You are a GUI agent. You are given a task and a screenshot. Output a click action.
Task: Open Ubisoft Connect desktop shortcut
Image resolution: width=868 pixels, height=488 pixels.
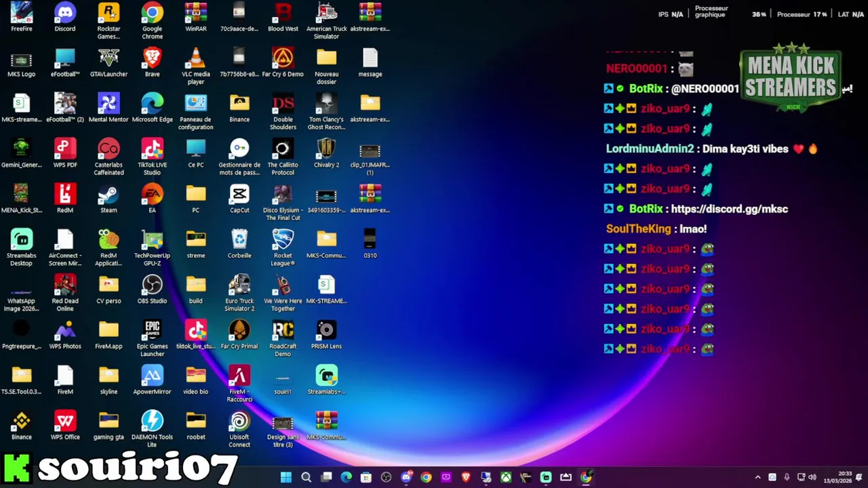(x=239, y=430)
